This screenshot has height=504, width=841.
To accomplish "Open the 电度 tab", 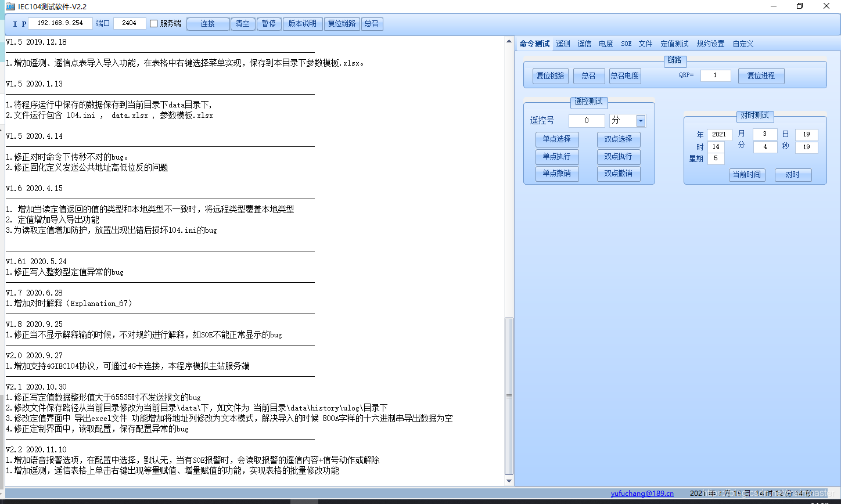I will pos(606,44).
